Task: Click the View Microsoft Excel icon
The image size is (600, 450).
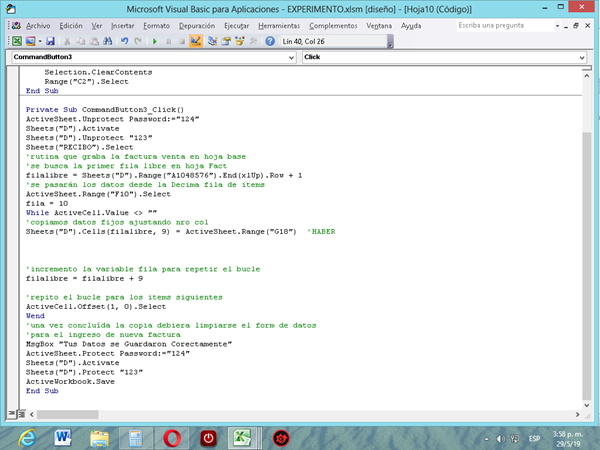Action: [17, 41]
